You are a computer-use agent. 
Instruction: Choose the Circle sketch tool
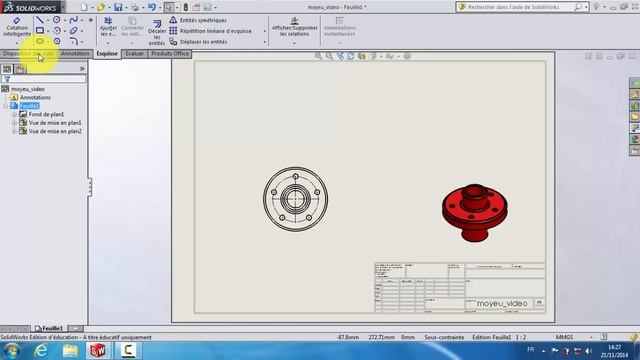click(56, 20)
